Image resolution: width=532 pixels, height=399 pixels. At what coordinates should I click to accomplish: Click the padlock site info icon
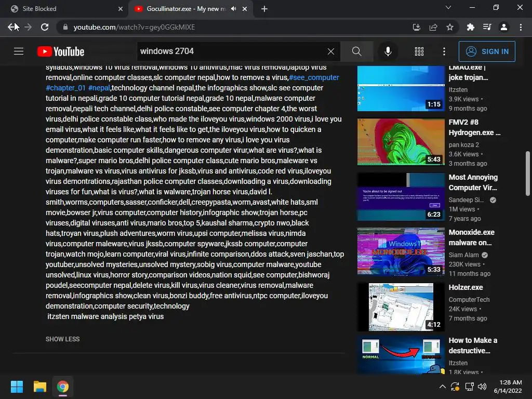(65, 27)
